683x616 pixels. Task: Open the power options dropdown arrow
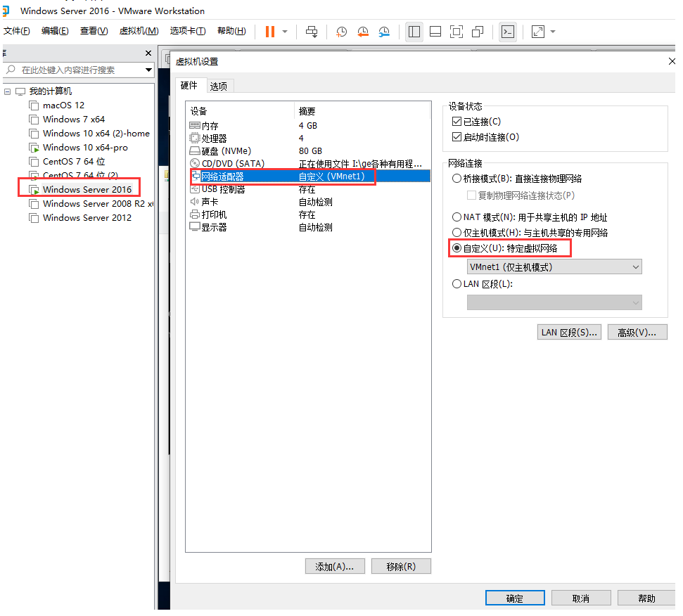pos(284,32)
